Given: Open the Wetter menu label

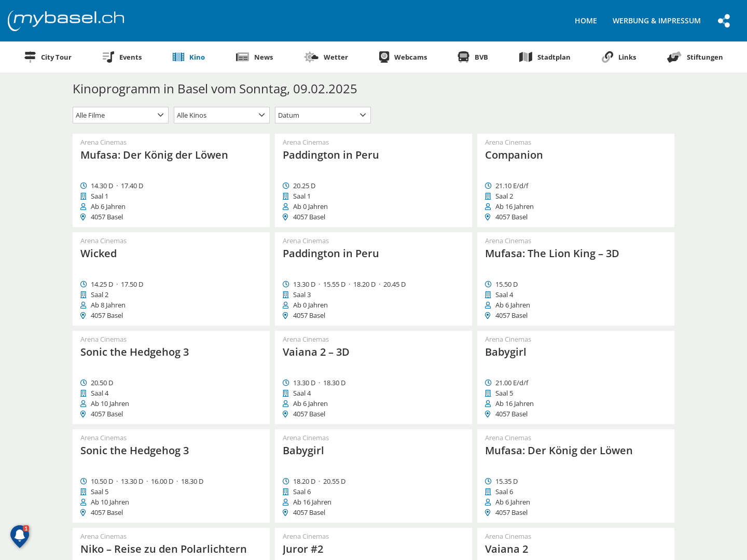Looking at the screenshot, I should 336,57.
